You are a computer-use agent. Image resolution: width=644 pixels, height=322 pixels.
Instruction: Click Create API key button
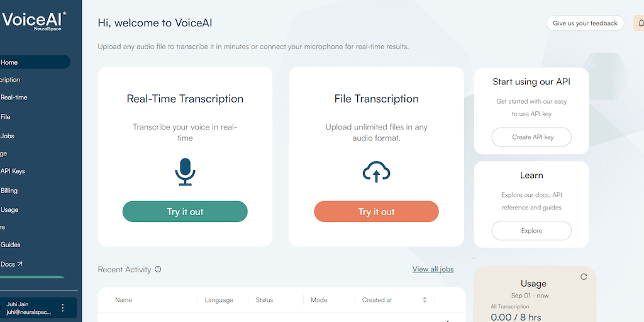531,137
